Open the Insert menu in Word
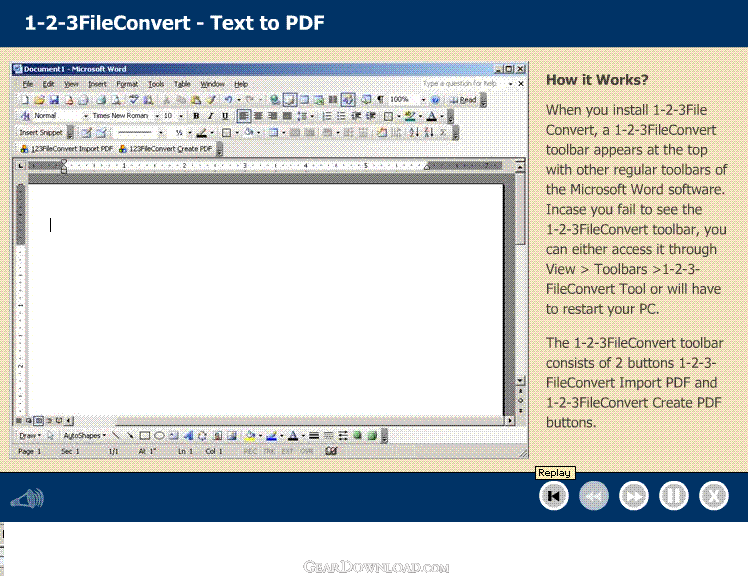This screenshot has width=754, height=576. 97,84
